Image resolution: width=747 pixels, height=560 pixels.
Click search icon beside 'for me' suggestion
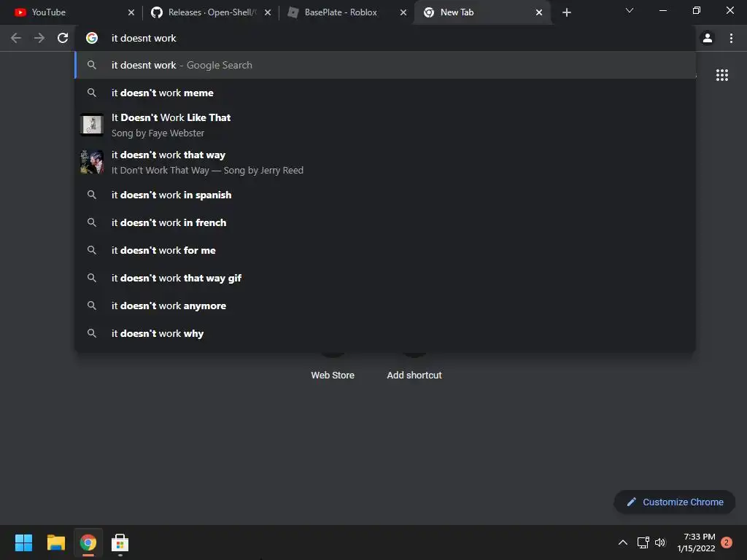(92, 250)
